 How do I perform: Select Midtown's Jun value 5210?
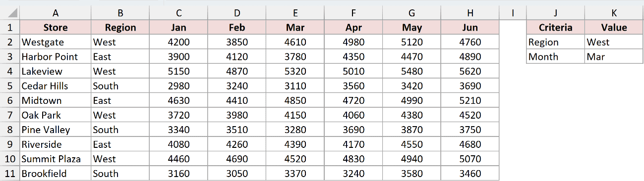pos(470,100)
